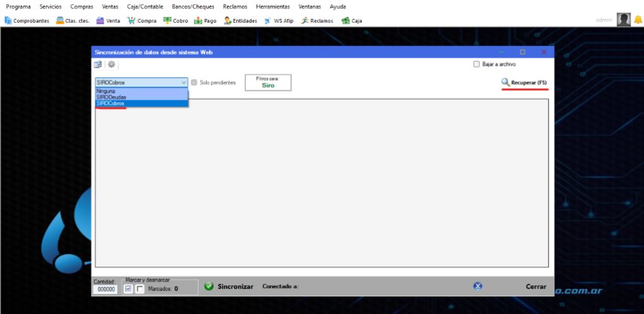The width and height of the screenshot is (644, 314).
Task: Choose SIROCobros in the dropdown list
Action: [x=142, y=104]
